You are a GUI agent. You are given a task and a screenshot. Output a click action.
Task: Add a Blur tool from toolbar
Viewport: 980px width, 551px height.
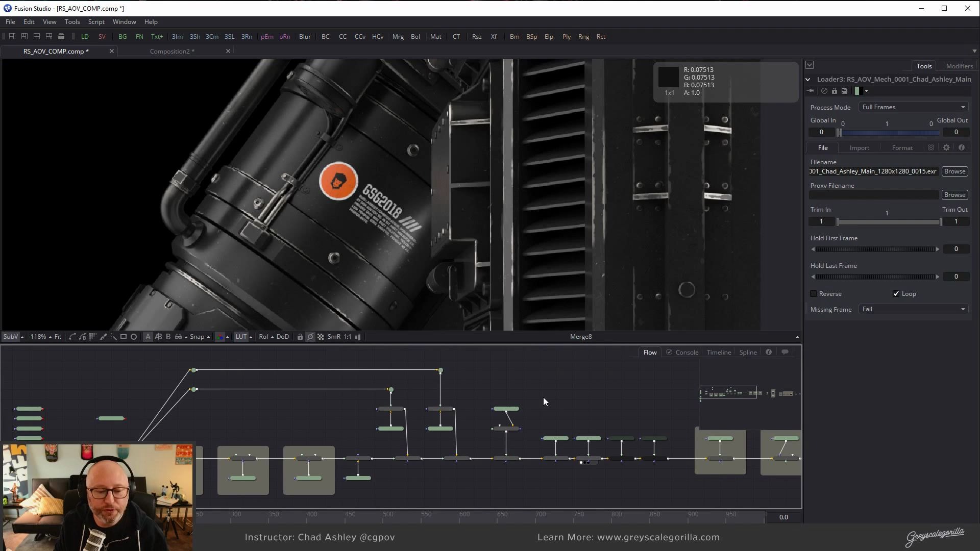point(305,37)
